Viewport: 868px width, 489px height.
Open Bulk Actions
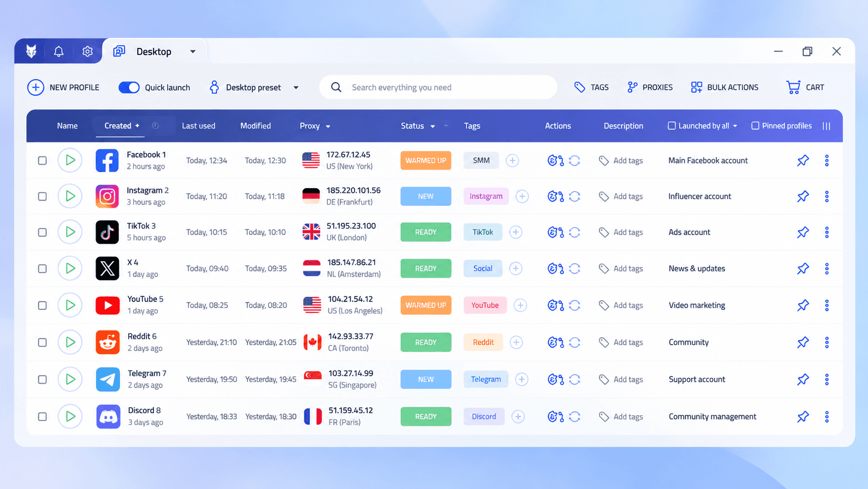pos(725,87)
